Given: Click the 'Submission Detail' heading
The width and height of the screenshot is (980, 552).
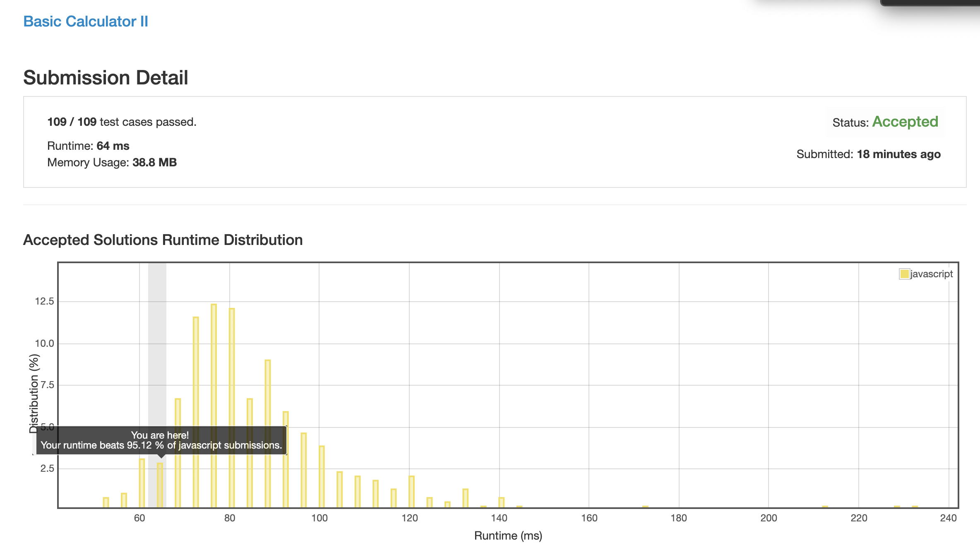Looking at the screenshot, I should click(x=106, y=78).
